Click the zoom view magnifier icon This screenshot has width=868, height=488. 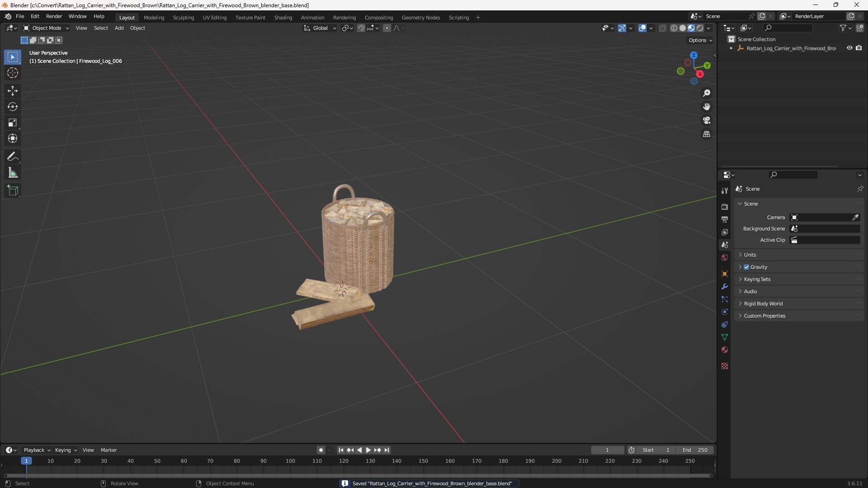click(x=707, y=93)
